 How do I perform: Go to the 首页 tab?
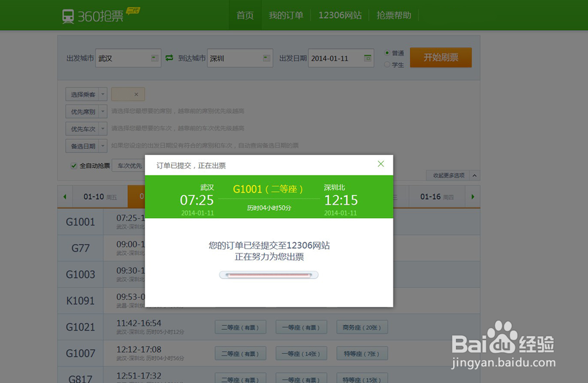tap(245, 15)
